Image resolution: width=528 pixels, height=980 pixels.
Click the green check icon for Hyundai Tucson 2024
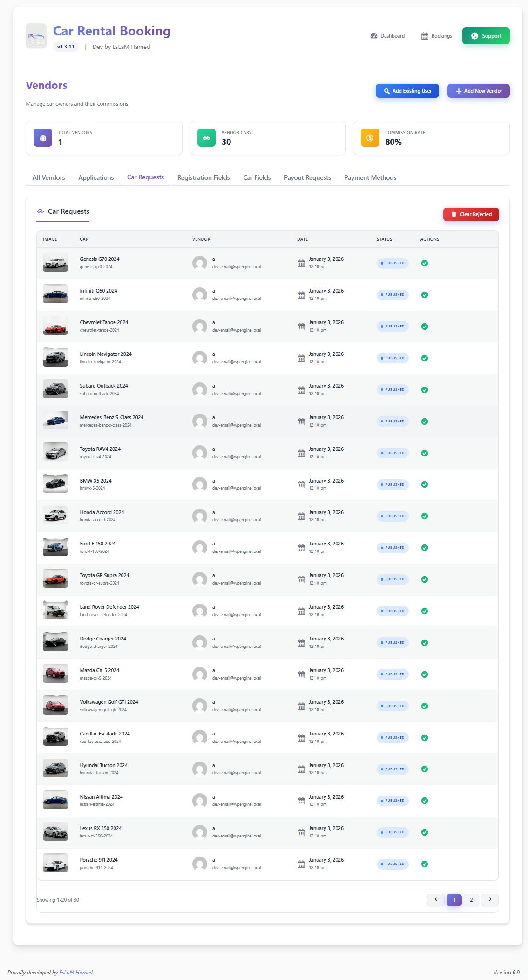[425, 769]
